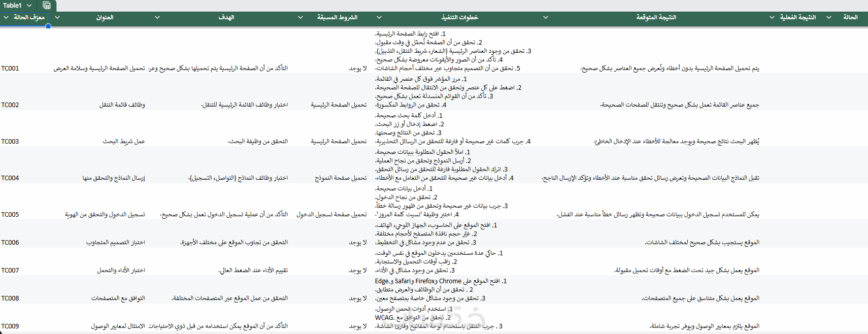868x334 pixels.
Task: Click expected result جميع عناصر القائمة تعمل
Action: [x=680, y=105]
